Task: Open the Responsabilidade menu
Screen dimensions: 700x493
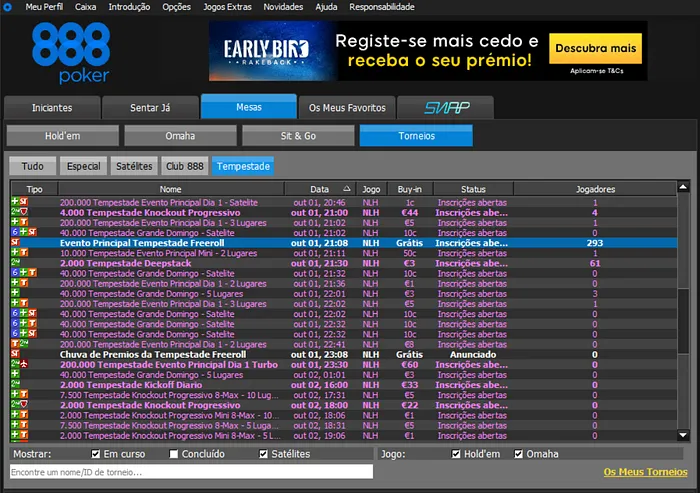Action: 382,7
